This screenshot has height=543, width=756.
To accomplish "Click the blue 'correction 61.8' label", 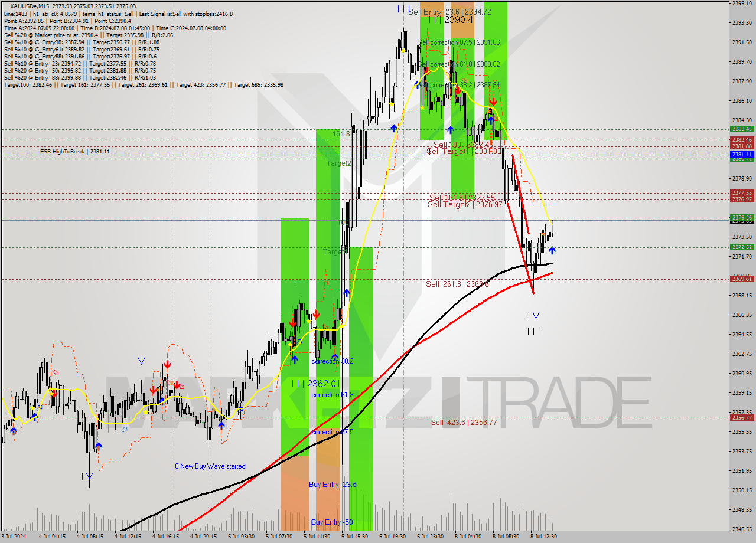I will coord(333,395).
